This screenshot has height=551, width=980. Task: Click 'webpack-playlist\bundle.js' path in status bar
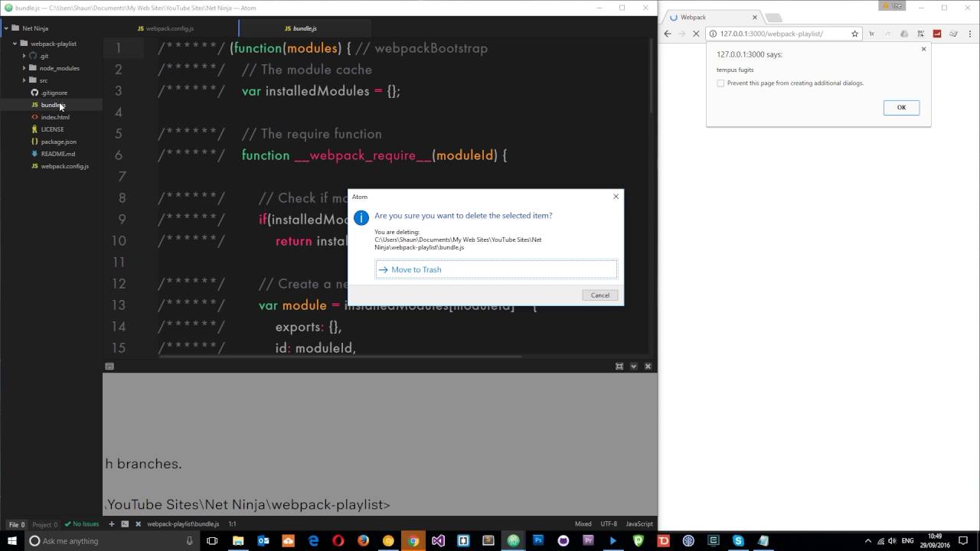pyautogui.click(x=183, y=524)
